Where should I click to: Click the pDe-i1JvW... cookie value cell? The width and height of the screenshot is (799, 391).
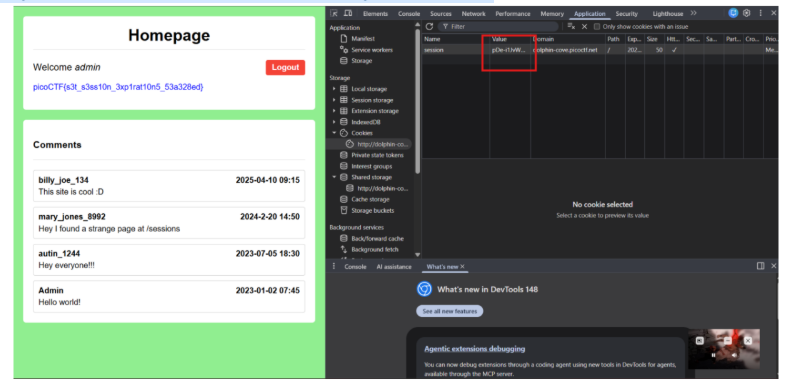[510, 50]
